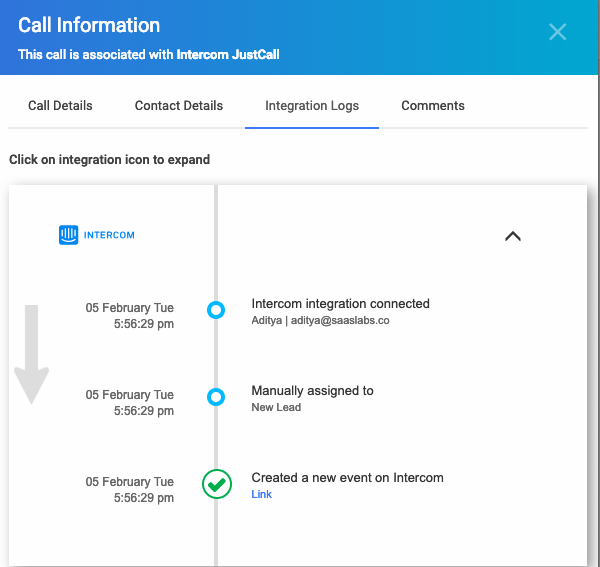This screenshot has height=567, width=600.
Task: Open the Comments tab
Action: pyautogui.click(x=433, y=106)
